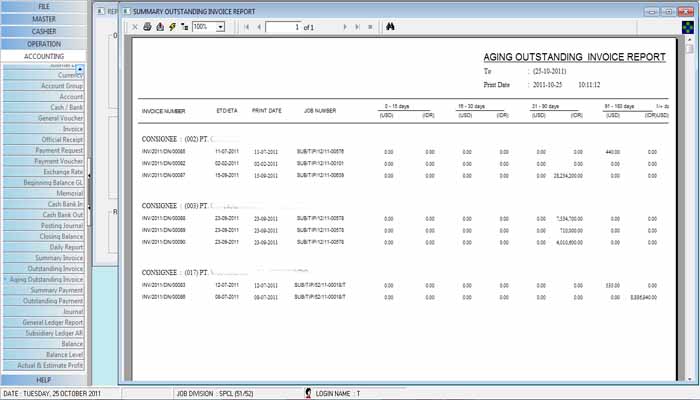Screen dimensions: 700x400
Task: Toggle the group tree icon
Action: pos(183,27)
